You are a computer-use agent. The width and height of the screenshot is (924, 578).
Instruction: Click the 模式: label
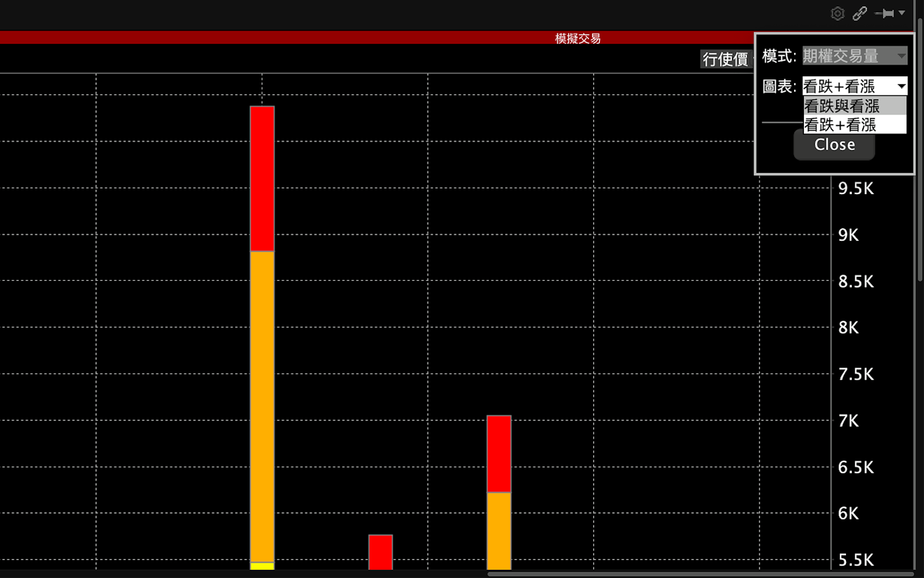coord(779,56)
